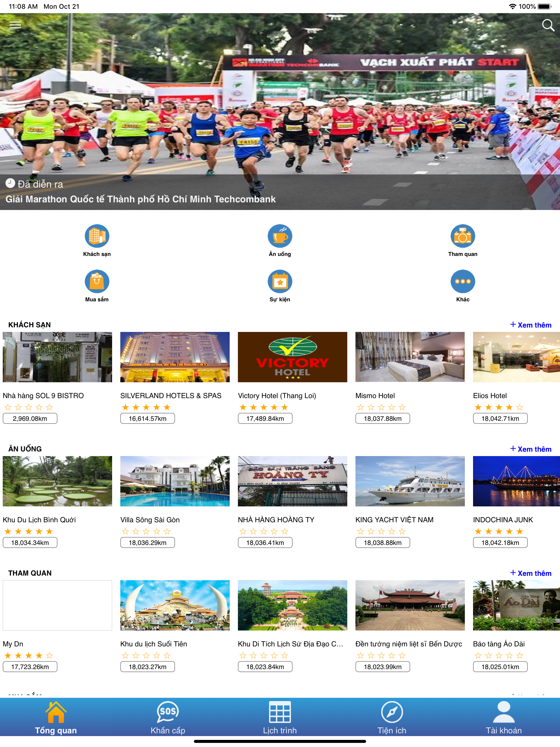Open SILVERLAND HOTELS & SPAS thumbnail
The height and width of the screenshot is (747, 560).
(175, 357)
